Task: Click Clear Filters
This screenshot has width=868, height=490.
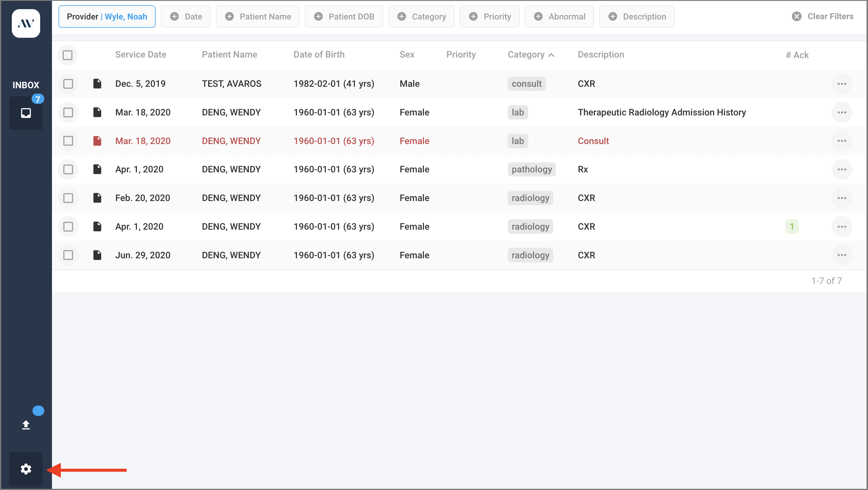Action: tap(823, 16)
